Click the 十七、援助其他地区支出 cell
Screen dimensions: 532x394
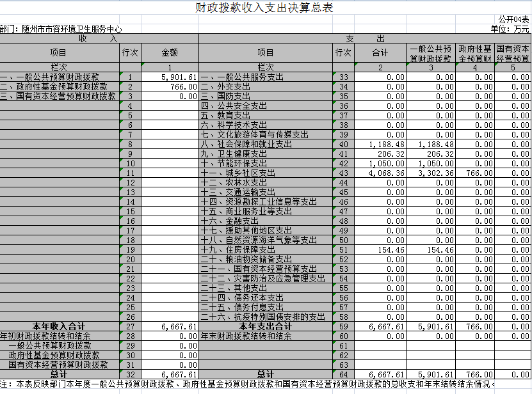(266, 230)
